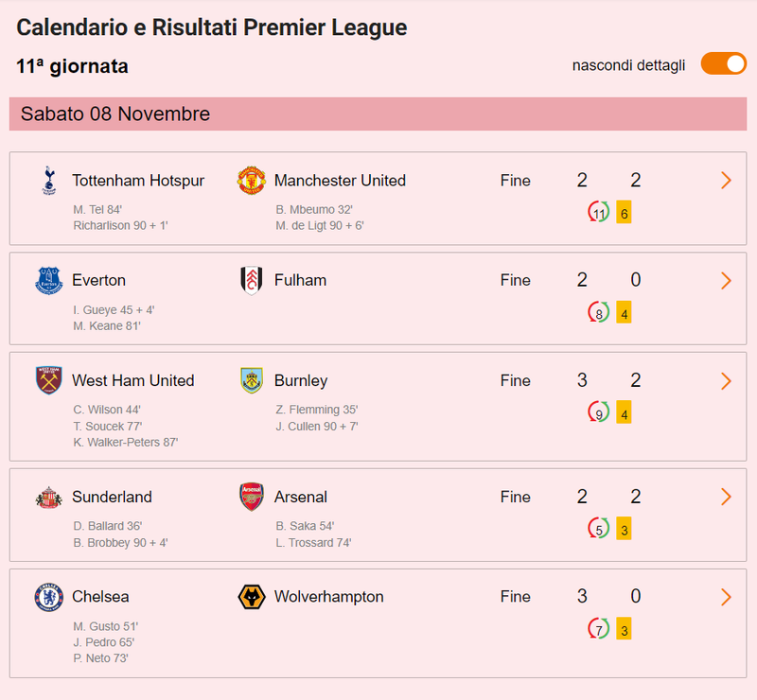Viewport: 757px width, 700px height.
Task: Select the Sabato 08 Novembre date header
Action: point(115,114)
